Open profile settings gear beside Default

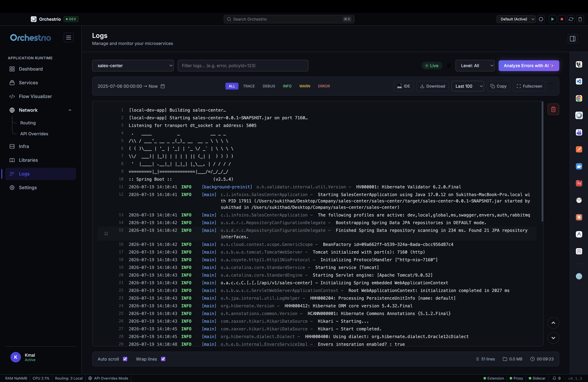pyautogui.click(x=541, y=19)
